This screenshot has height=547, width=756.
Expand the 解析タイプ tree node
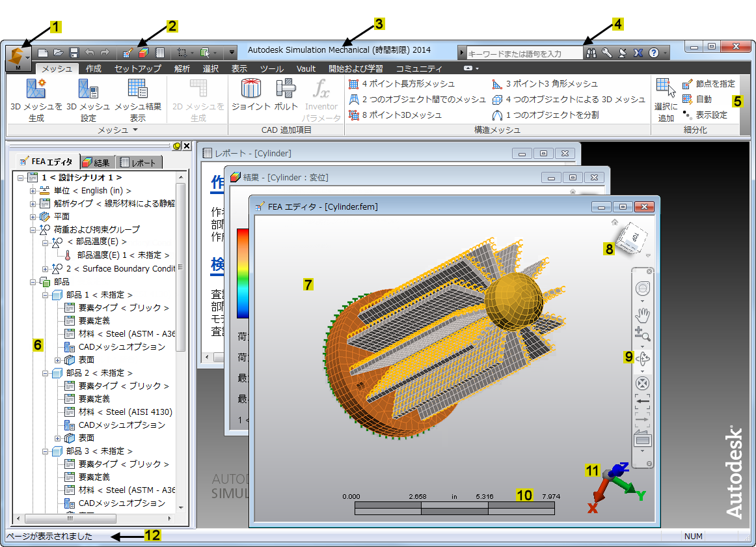pos(33,204)
